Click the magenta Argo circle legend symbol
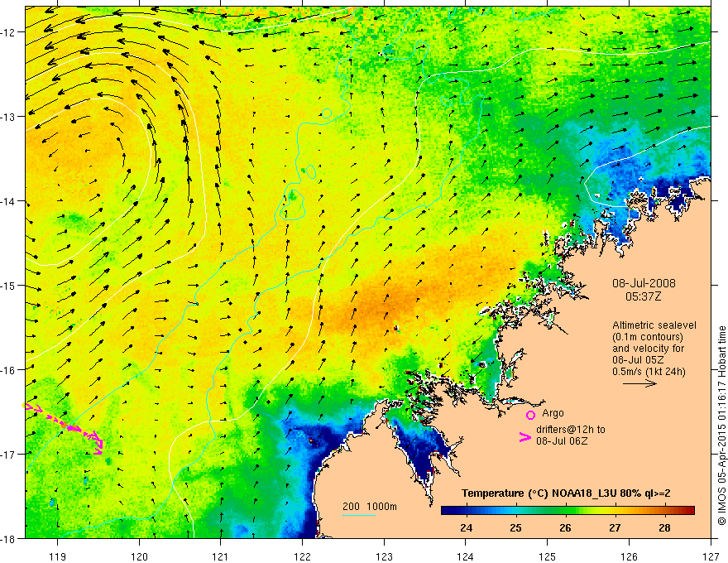 (x=530, y=415)
